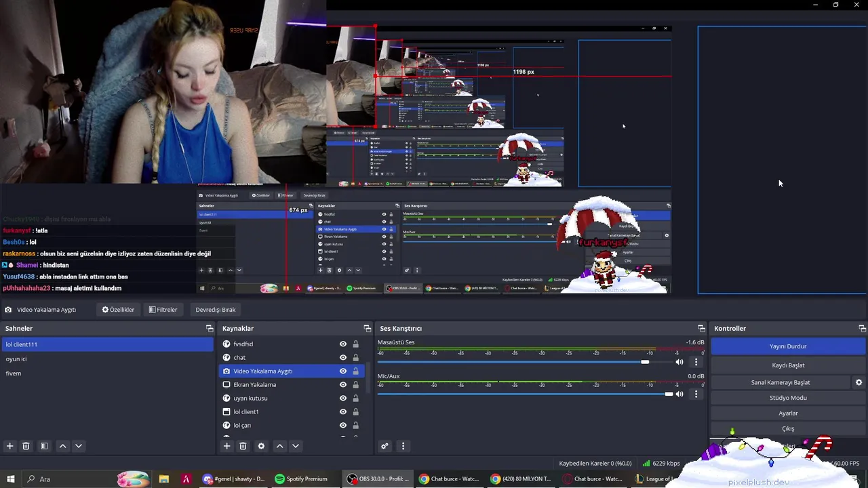The width and height of the screenshot is (868, 488).
Task: Undock the Kaynaklar panel
Action: (x=368, y=328)
